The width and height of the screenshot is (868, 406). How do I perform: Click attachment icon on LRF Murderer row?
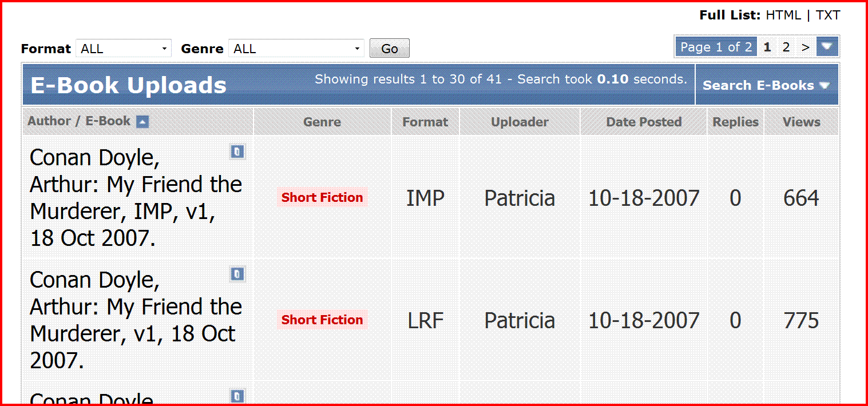237,274
